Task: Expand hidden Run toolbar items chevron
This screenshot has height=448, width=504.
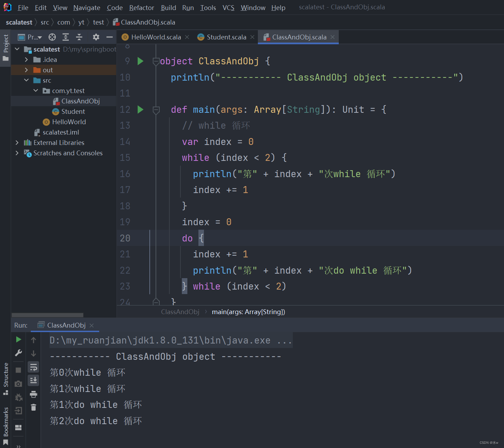Action: (18, 446)
